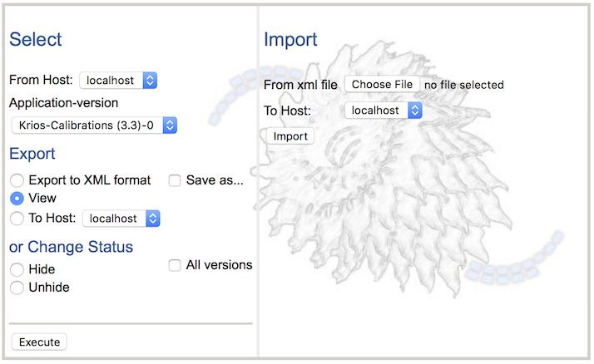The width and height of the screenshot is (594, 364).
Task: Enable the Save as... checkbox
Action: point(175,180)
